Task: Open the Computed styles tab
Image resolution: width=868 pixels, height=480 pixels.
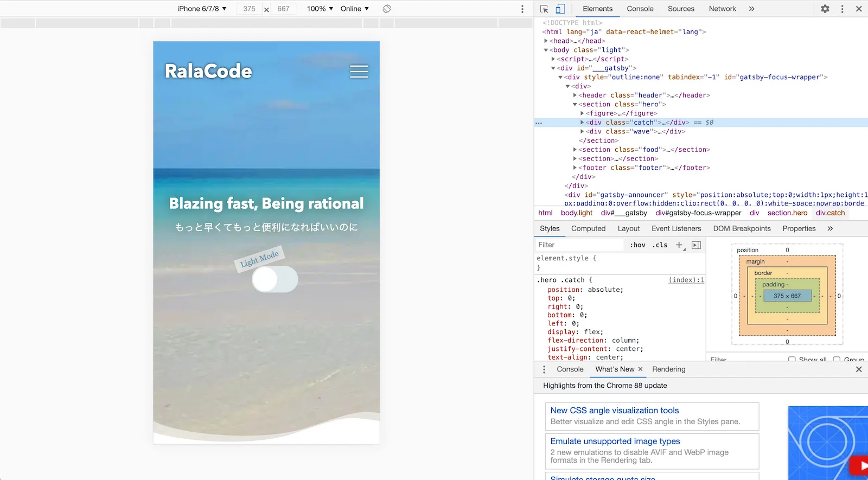Action: 588,228
